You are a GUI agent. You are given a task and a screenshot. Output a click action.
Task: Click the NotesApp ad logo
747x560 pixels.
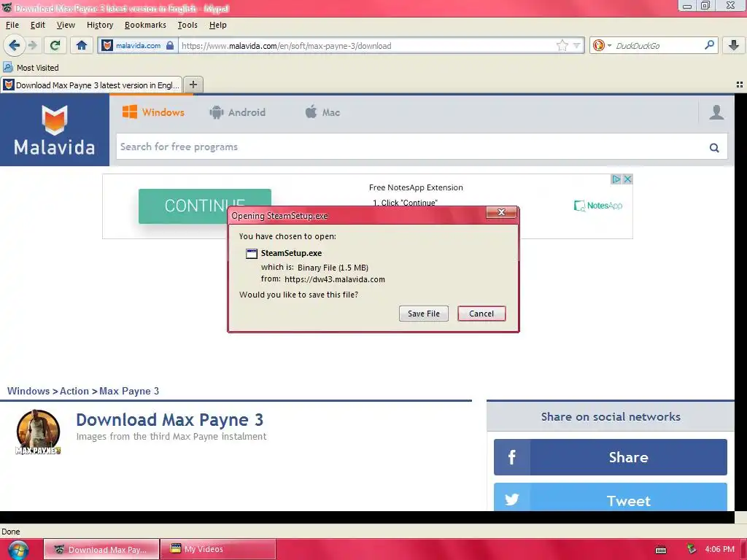[x=598, y=206]
